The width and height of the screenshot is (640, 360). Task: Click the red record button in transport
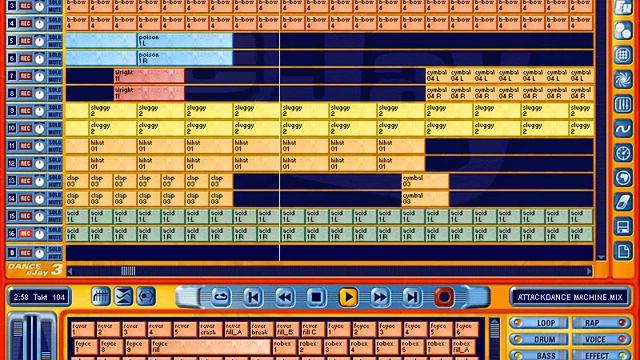click(x=444, y=297)
